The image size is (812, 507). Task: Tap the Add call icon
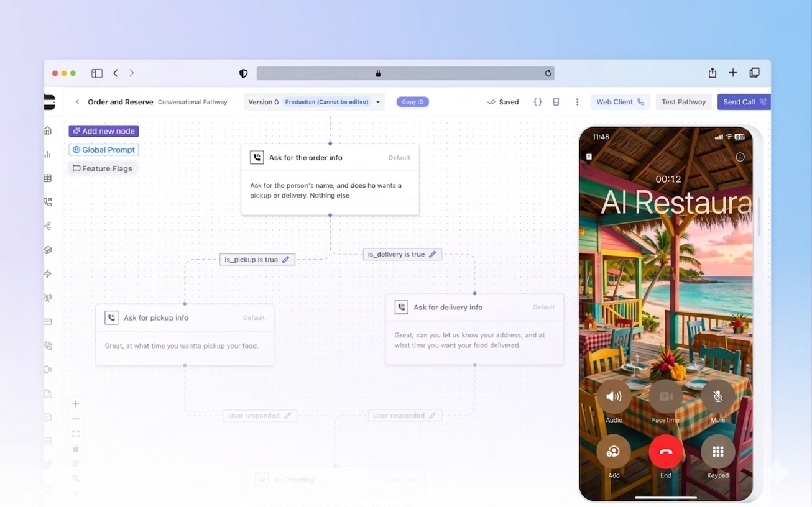pos(614,452)
